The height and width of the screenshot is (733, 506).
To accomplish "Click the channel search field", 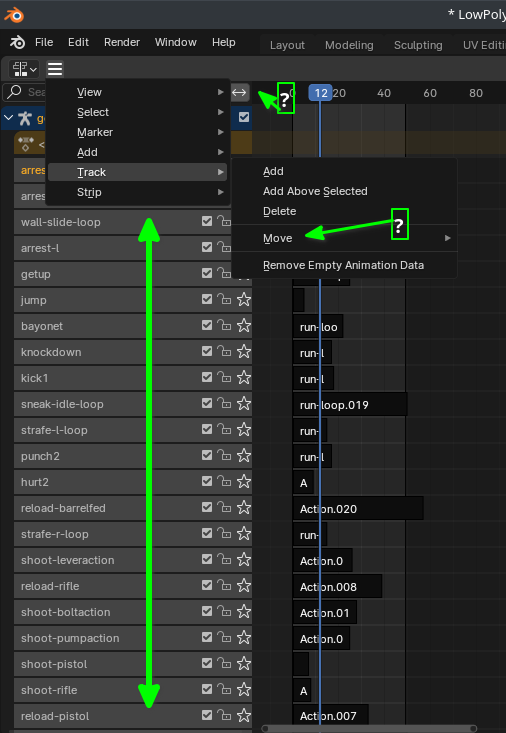I will tap(24, 92).
